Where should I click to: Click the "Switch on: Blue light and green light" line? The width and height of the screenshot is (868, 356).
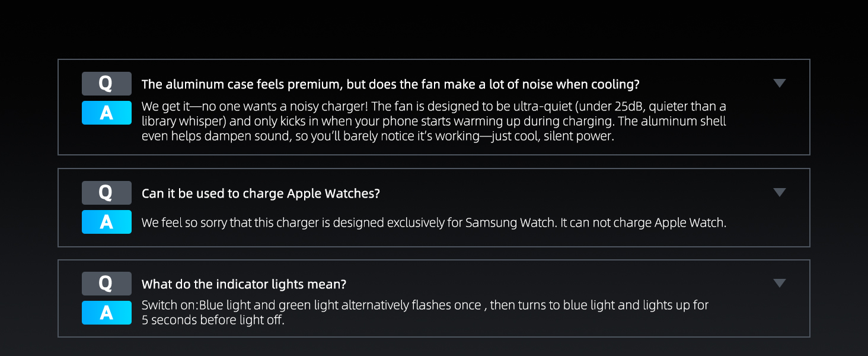425,306
